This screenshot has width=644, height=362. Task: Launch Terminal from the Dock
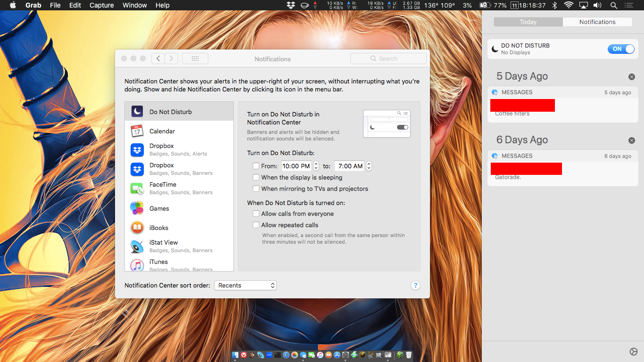(x=278, y=354)
